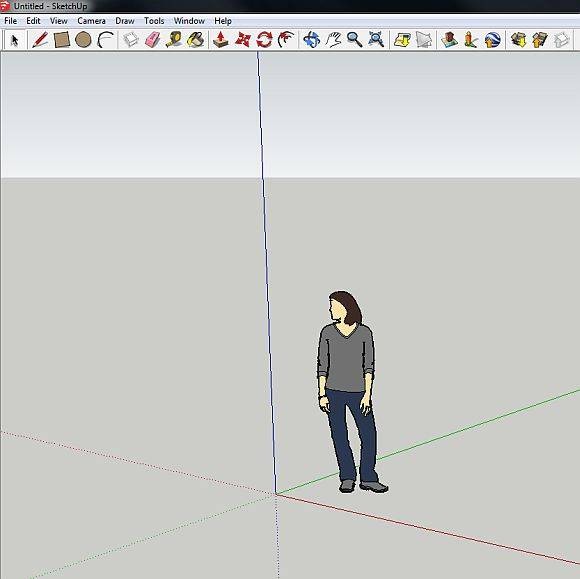Click the Zoom Extents icon
The image size is (580, 579).
(x=376, y=40)
